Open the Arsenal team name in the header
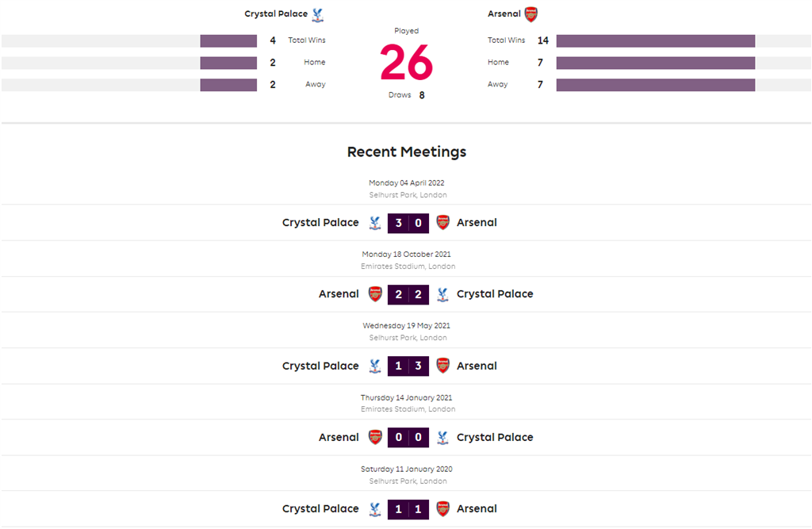This screenshot has height=529, width=812. [504, 14]
